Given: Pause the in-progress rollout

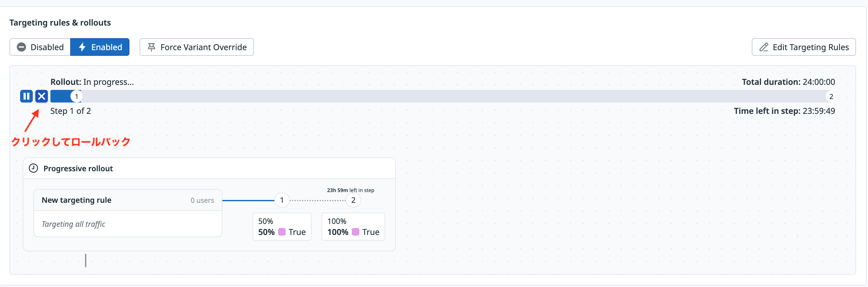Looking at the screenshot, I should click(26, 97).
